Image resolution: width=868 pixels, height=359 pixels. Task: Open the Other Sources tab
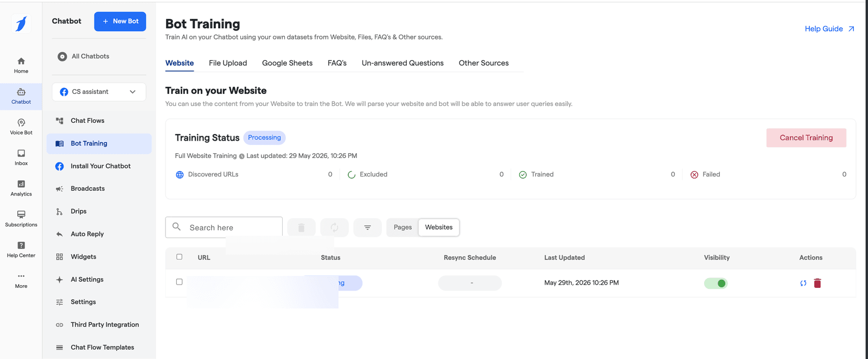[x=483, y=63]
